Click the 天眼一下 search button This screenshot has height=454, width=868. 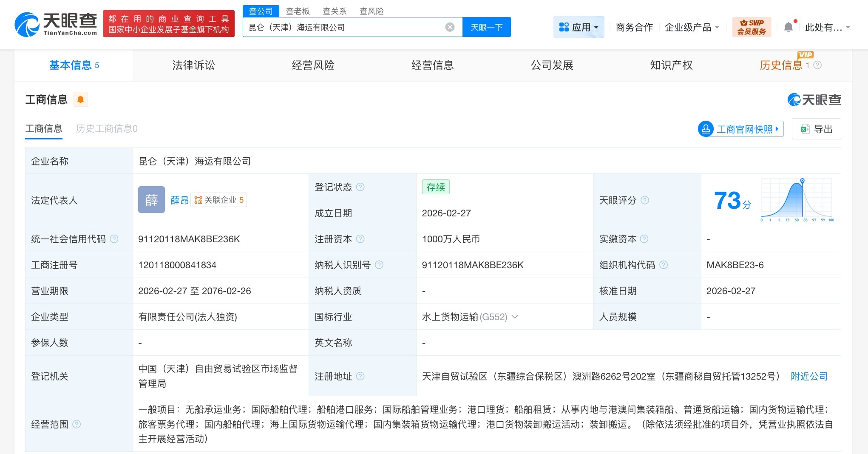point(486,27)
